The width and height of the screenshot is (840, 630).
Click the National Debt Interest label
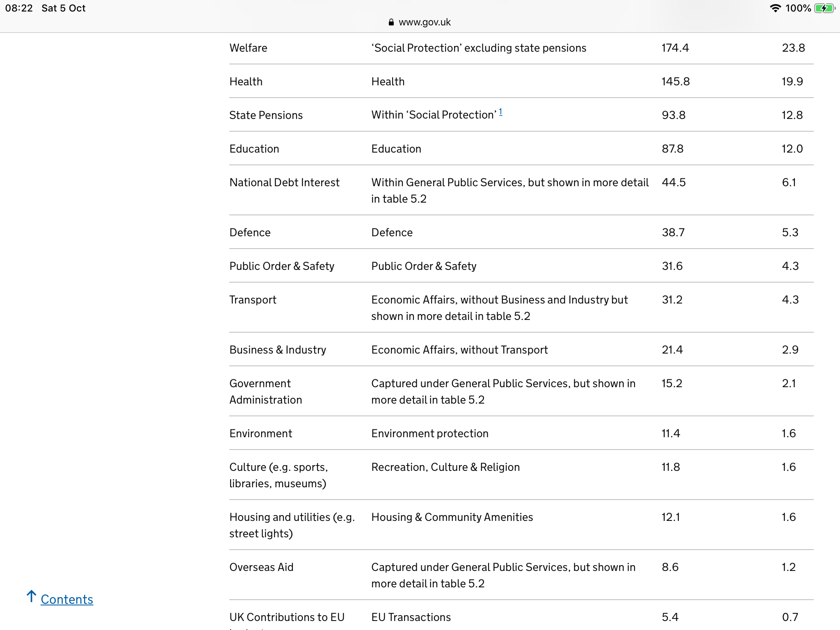point(284,183)
